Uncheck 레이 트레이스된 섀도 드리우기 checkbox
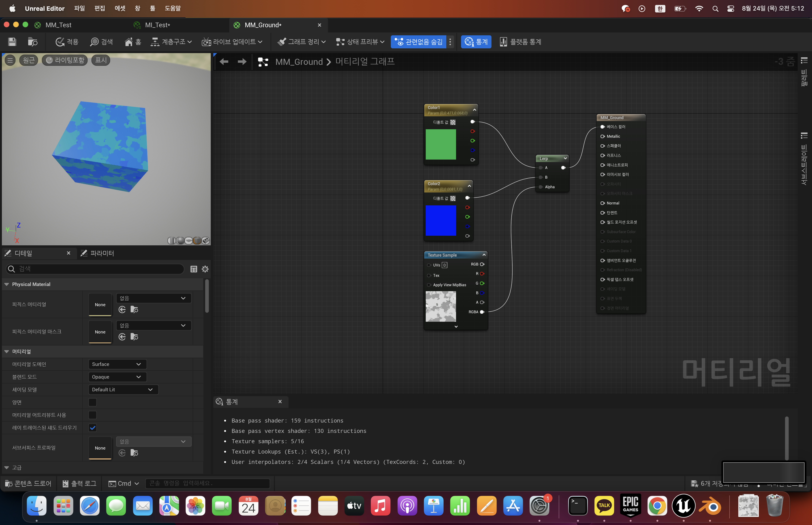The height and width of the screenshot is (525, 812). 92,427
